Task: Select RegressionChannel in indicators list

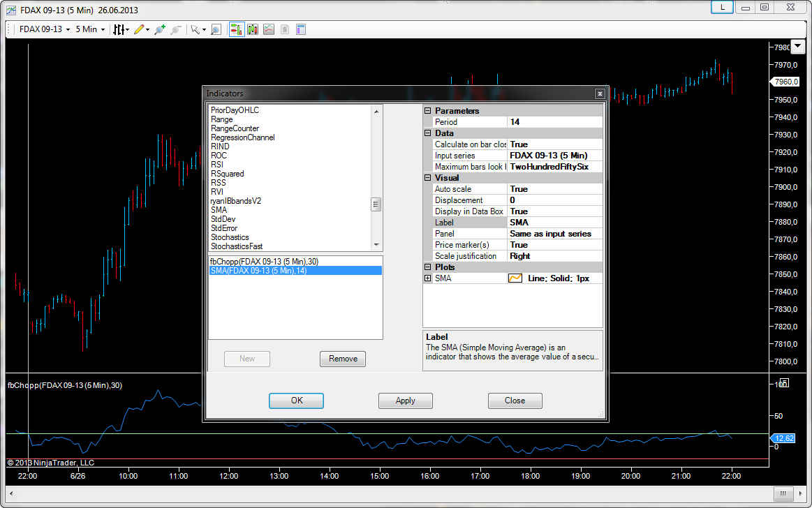Action: click(242, 137)
